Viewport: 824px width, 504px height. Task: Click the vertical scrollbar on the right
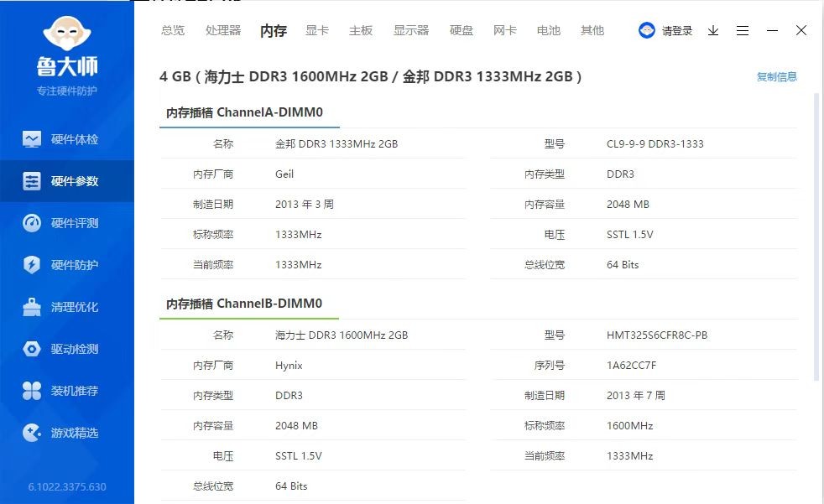(816, 236)
